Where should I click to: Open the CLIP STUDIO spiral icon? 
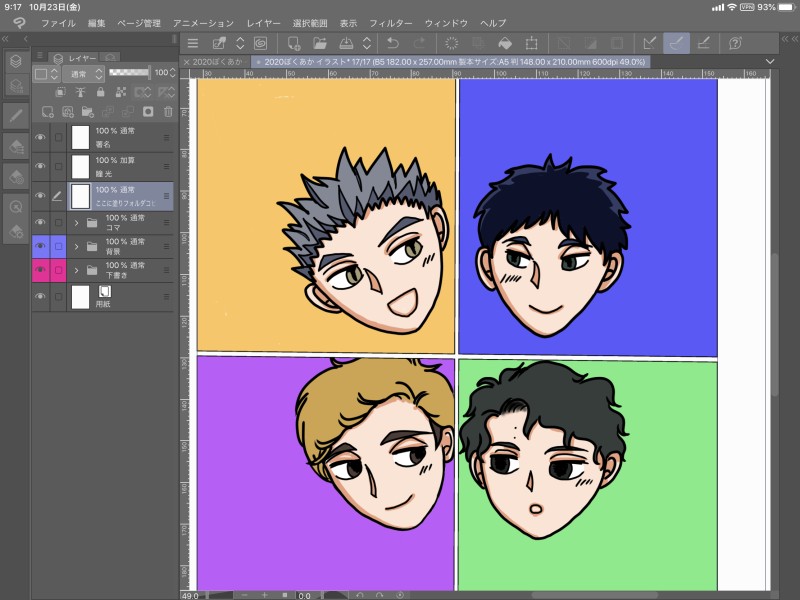261,43
